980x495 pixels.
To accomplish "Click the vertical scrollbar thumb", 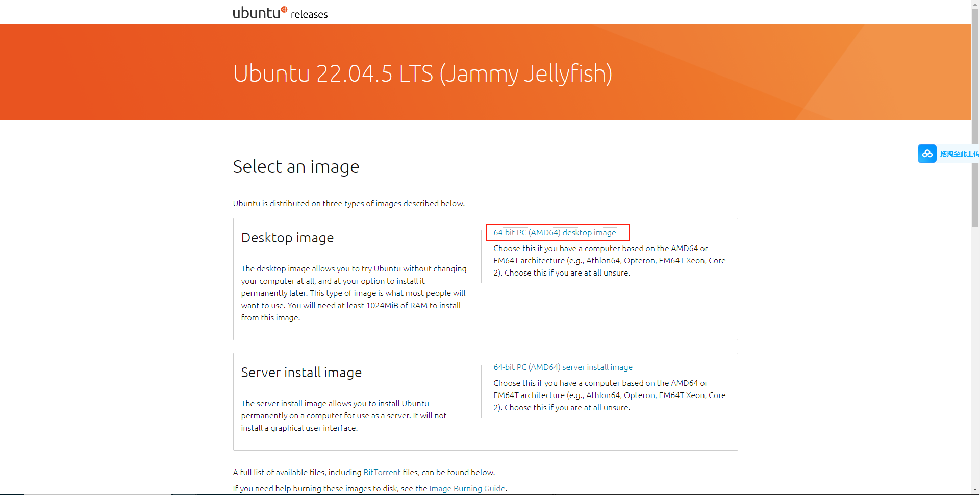I will pyautogui.click(x=975, y=117).
